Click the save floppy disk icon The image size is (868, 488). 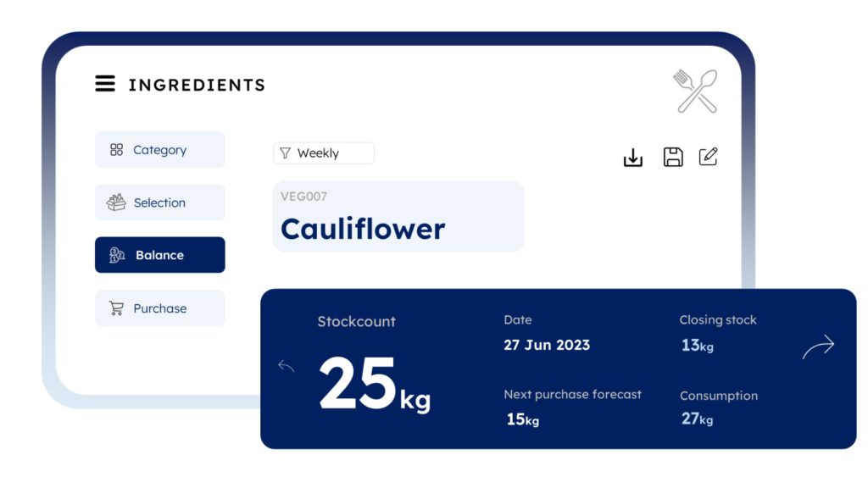click(x=673, y=157)
